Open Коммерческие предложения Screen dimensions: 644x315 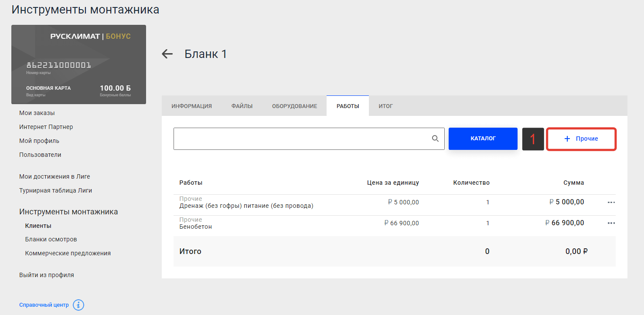pyautogui.click(x=68, y=253)
